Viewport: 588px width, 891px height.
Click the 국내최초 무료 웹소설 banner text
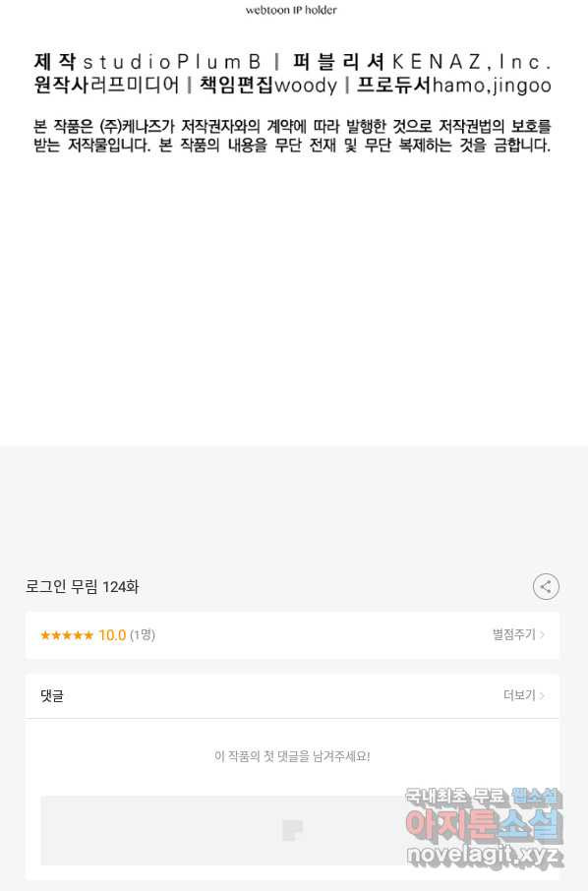pyautogui.click(x=484, y=797)
